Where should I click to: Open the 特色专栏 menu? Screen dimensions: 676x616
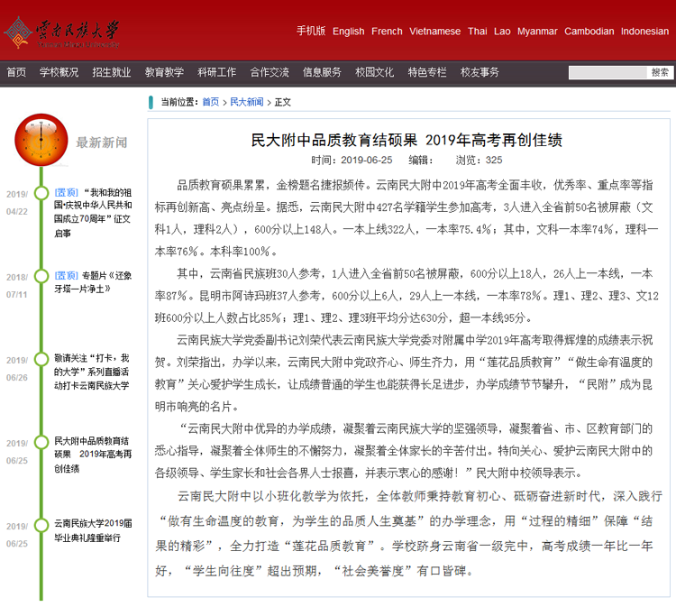[427, 72]
